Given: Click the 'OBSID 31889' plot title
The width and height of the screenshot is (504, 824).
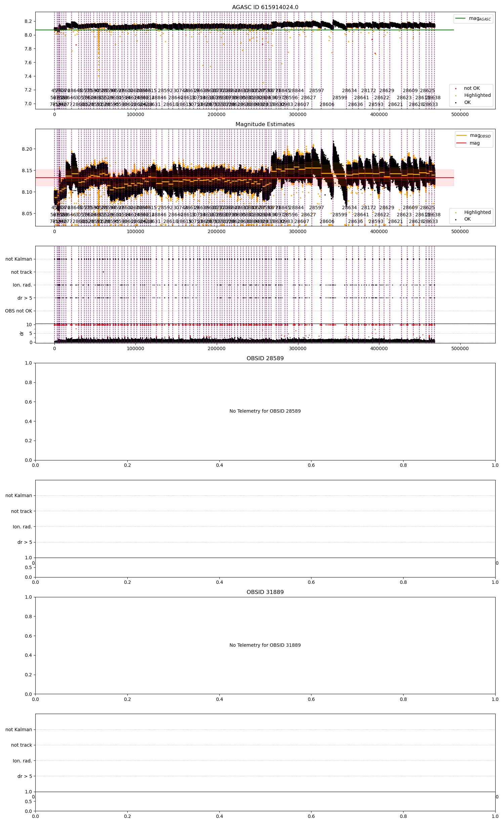Looking at the screenshot, I should (265, 592).
